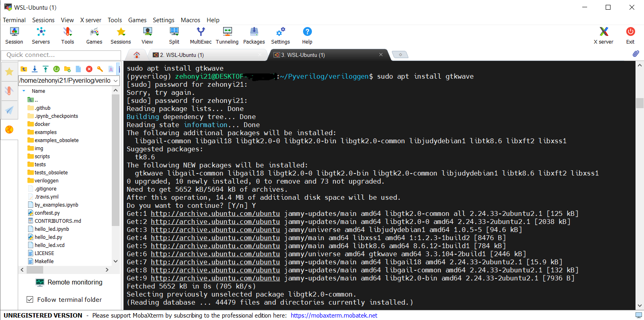The height and width of the screenshot is (320, 644).
Task: Open the Terminal menu
Action: (x=14, y=20)
